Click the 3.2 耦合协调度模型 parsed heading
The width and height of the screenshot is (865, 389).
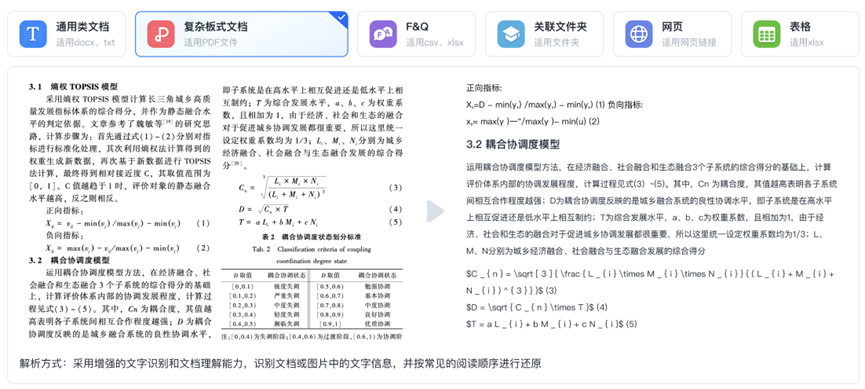pyautogui.click(x=512, y=145)
